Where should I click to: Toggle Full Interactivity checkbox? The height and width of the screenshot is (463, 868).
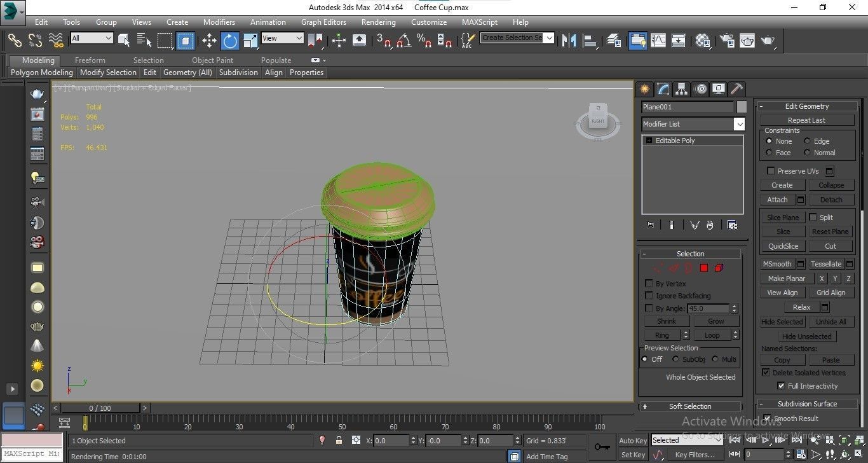pos(781,386)
